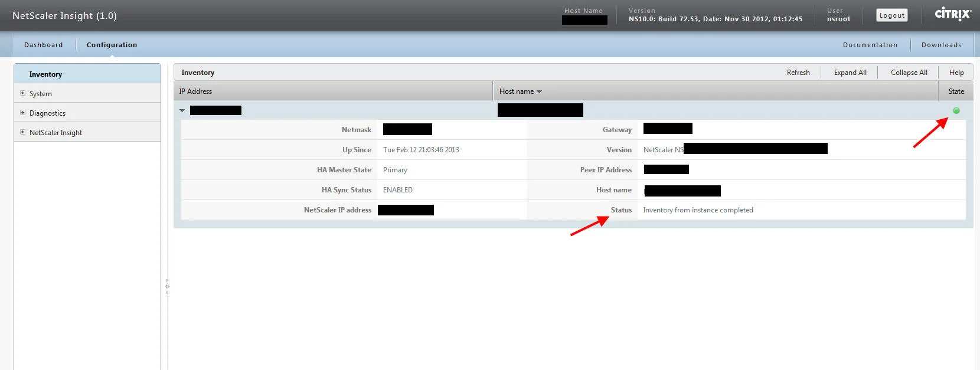The width and height of the screenshot is (980, 370).
Task: Click the State column header
Action: click(x=956, y=91)
